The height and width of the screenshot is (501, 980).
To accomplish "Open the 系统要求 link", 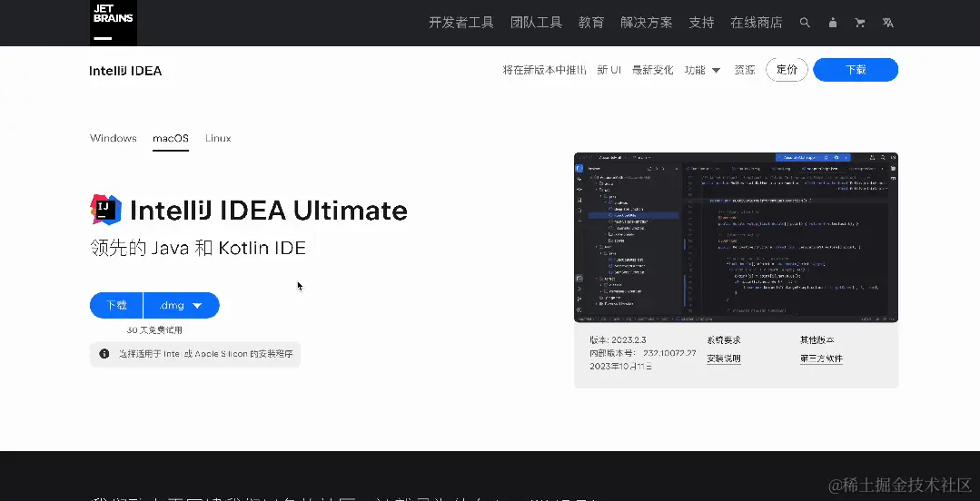I will click(724, 340).
